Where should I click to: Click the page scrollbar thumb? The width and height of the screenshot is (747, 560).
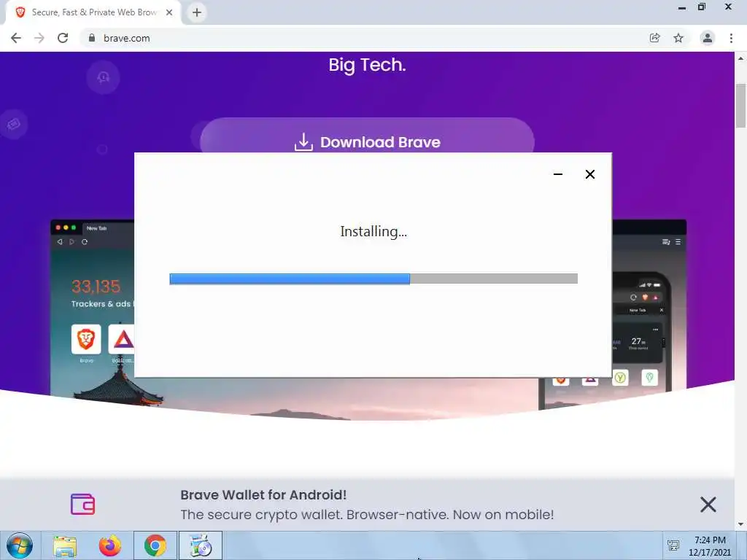click(x=740, y=106)
